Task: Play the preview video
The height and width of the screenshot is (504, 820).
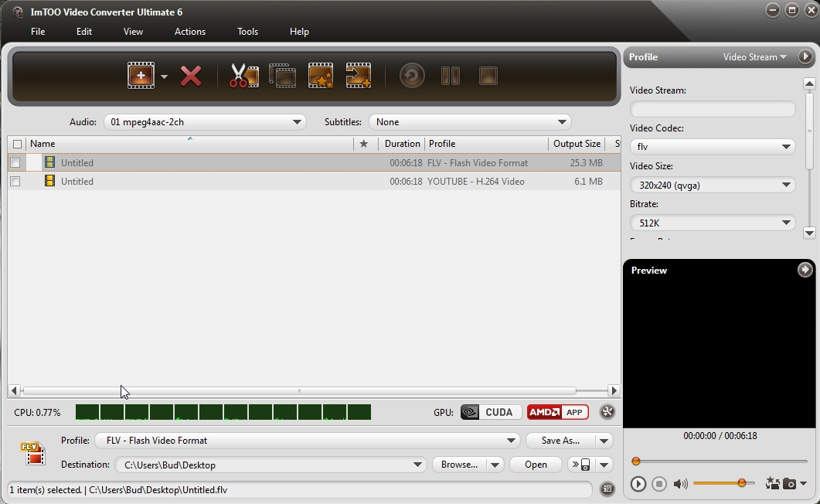Action: tap(638, 484)
